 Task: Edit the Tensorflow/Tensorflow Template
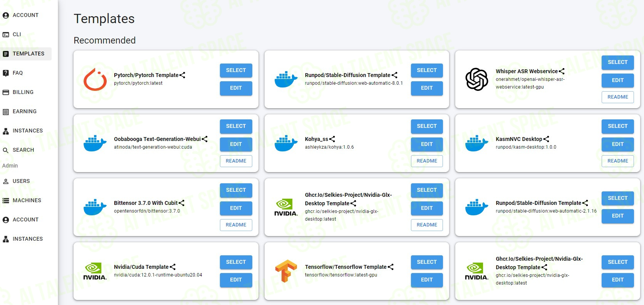coord(427,280)
